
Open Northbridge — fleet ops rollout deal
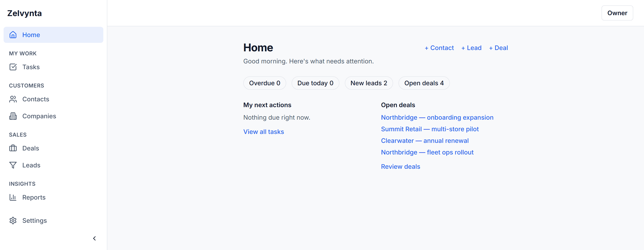coord(427,152)
